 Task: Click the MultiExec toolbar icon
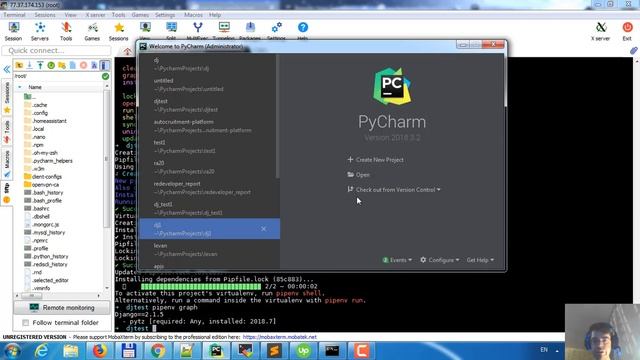pyautogui.click(x=198, y=30)
